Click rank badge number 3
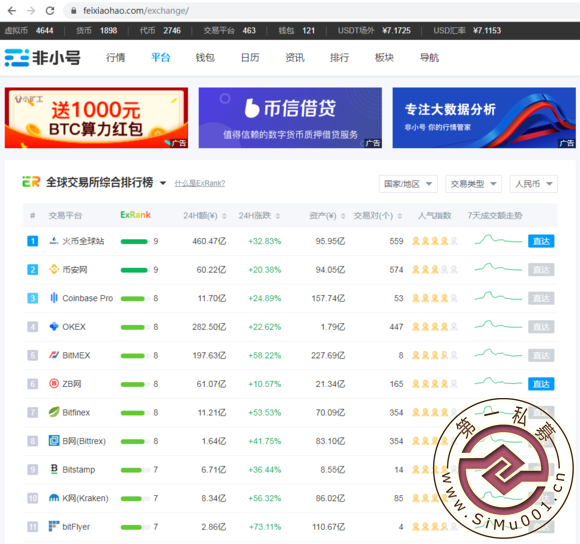The height and width of the screenshot is (544, 580). [33, 298]
